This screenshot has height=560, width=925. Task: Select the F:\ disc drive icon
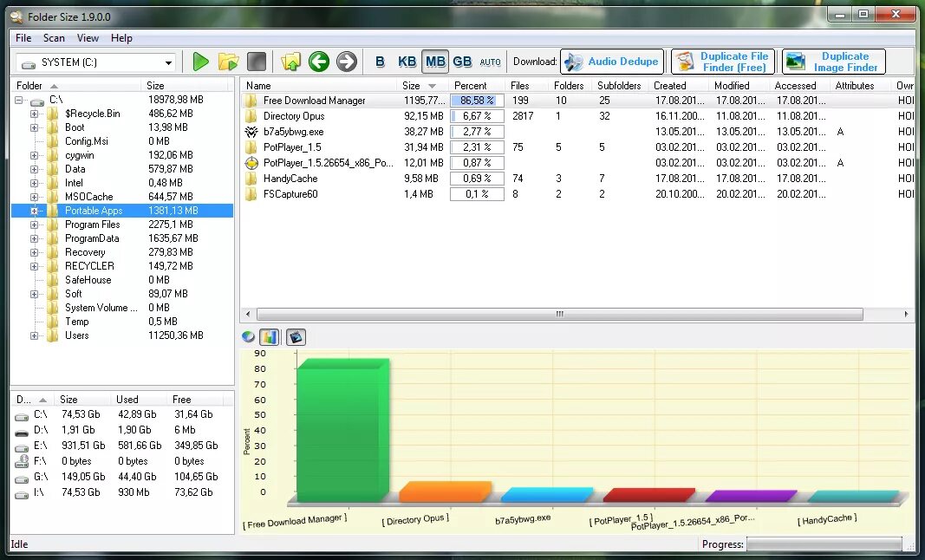click(x=22, y=461)
